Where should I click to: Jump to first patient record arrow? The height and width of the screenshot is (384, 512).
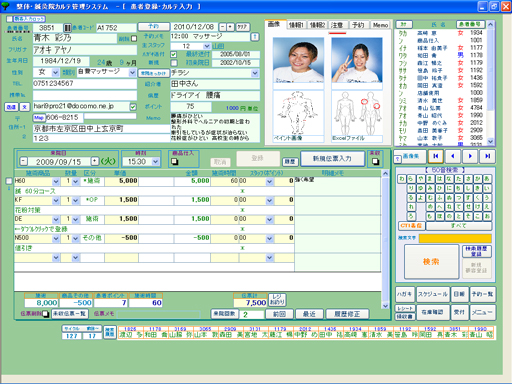point(435,156)
